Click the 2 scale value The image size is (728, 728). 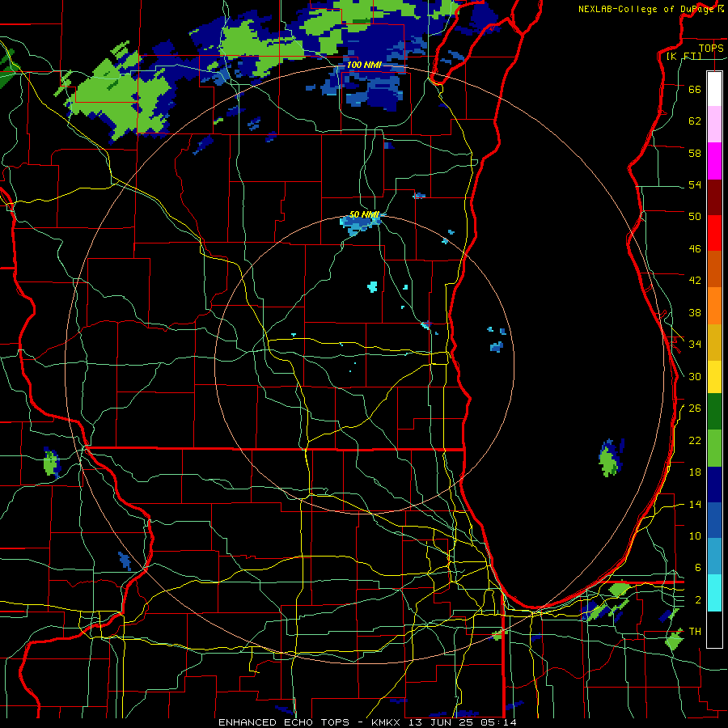click(698, 600)
